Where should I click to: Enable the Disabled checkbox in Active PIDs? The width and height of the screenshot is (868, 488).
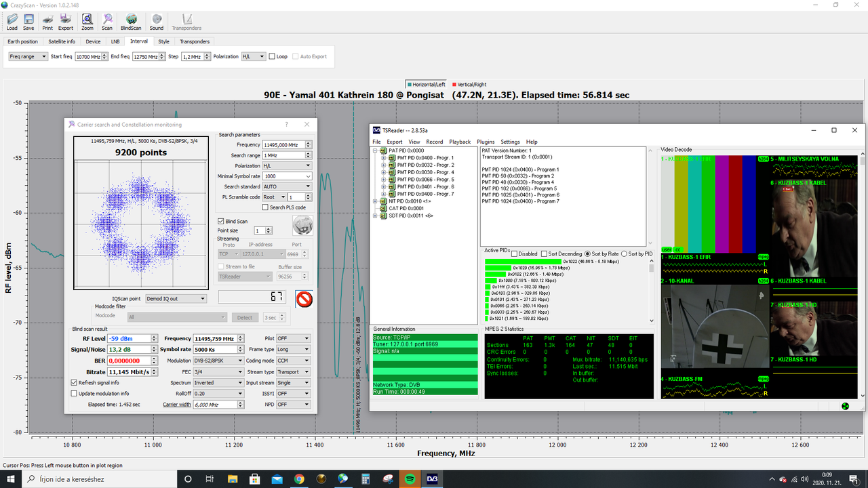coord(514,254)
